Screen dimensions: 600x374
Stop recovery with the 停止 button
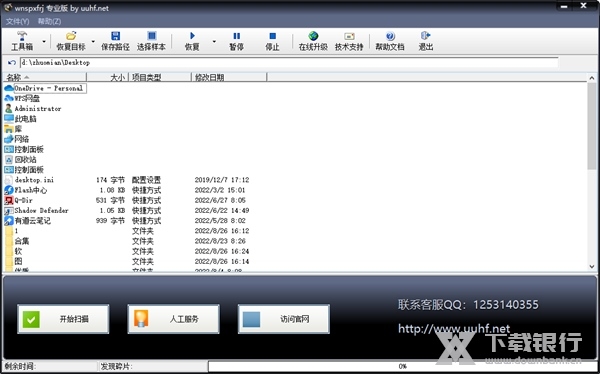tap(272, 41)
